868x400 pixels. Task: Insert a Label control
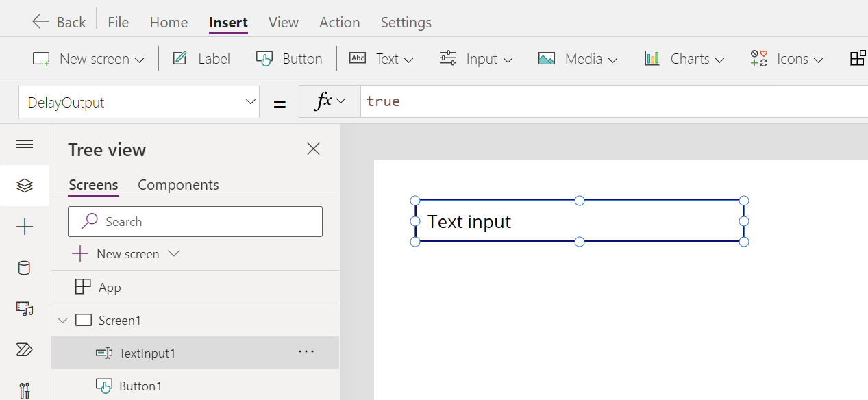[201, 59]
